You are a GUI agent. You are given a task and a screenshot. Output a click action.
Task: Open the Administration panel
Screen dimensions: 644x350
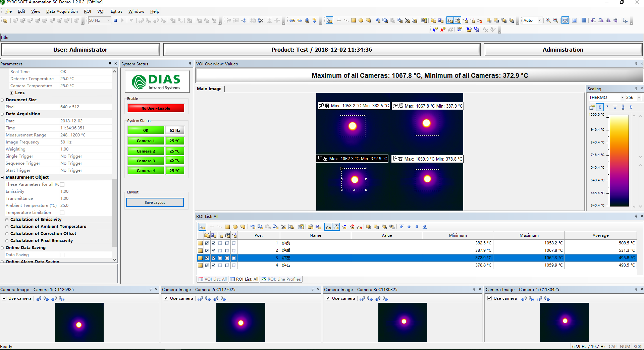pos(562,50)
